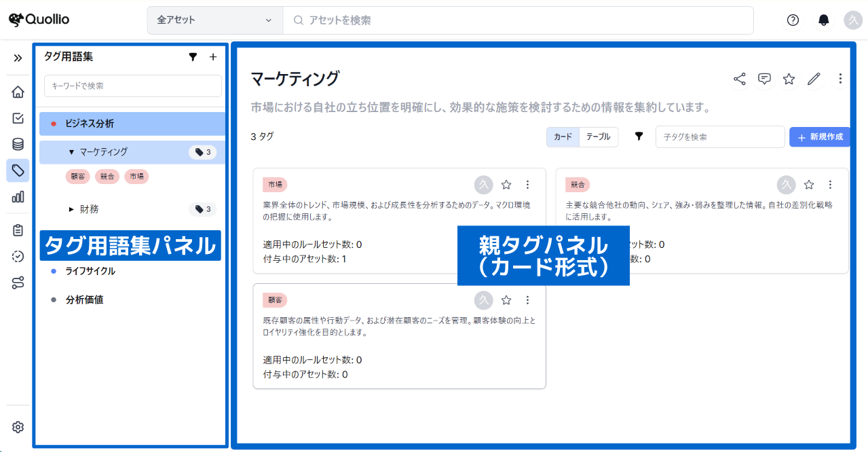Screen dimensions: 868x453
Task: Star the 市場 card
Action: point(506,184)
